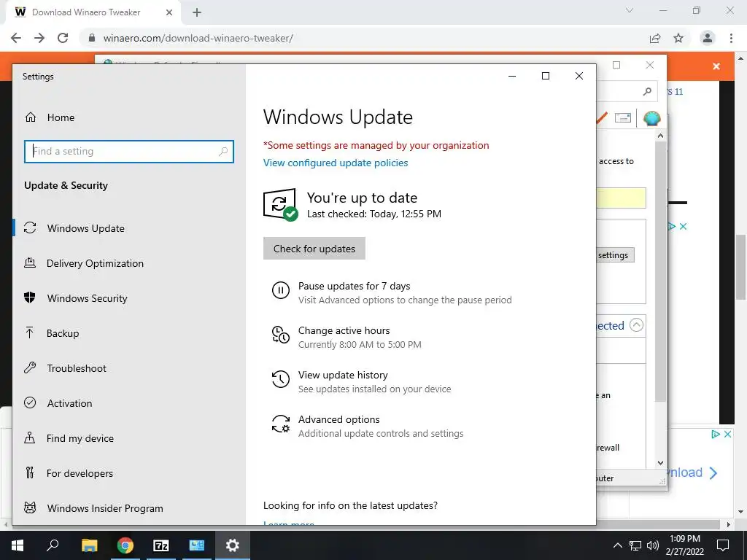
Task: Click the For developers tools icon
Action: point(30,472)
